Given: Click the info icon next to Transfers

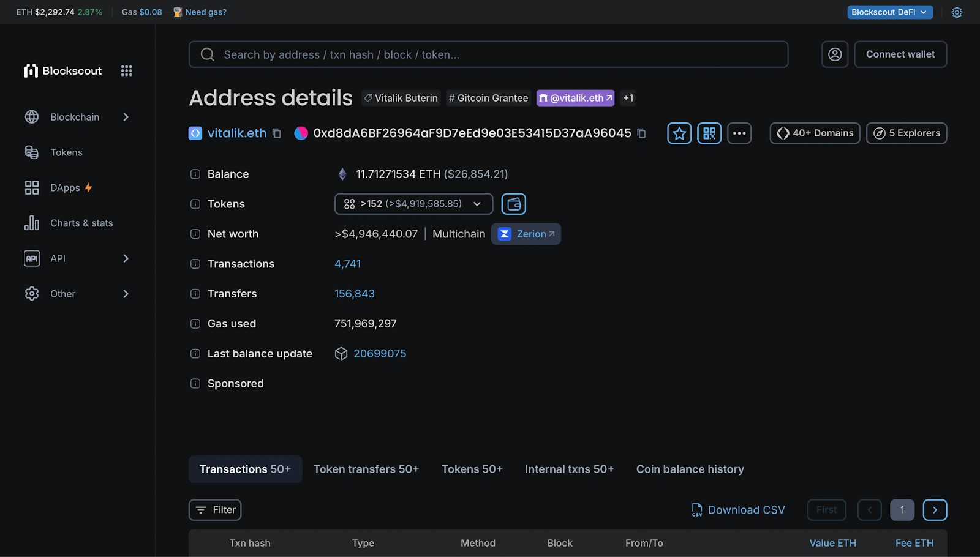Looking at the screenshot, I should click(x=195, y=294).
